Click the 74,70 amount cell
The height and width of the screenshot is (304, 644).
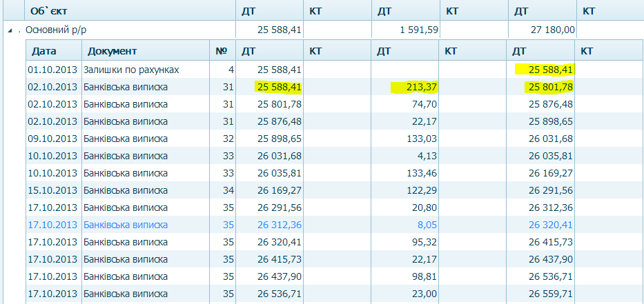click(424, 104)
